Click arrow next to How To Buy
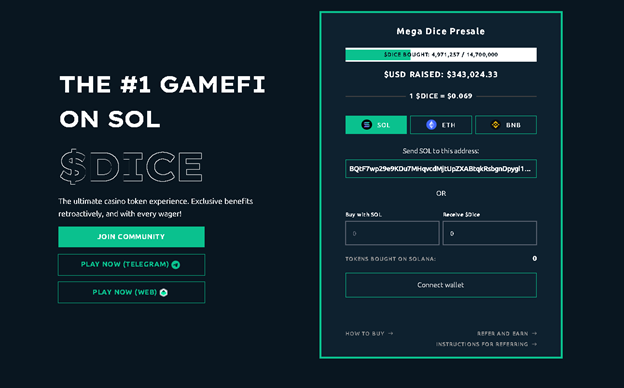This screenshot has width=624, height=388. pos(390,333)
